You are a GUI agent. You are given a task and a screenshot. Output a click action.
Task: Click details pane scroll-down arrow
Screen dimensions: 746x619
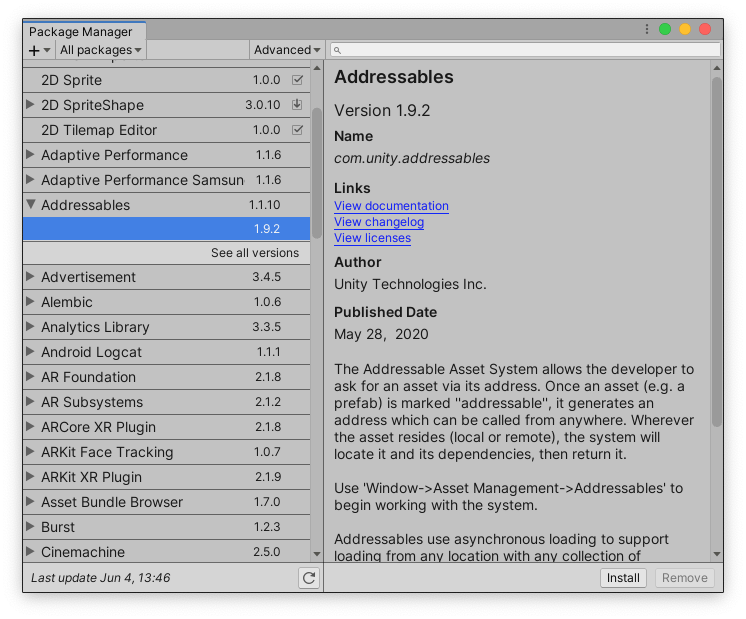(717, 554)
